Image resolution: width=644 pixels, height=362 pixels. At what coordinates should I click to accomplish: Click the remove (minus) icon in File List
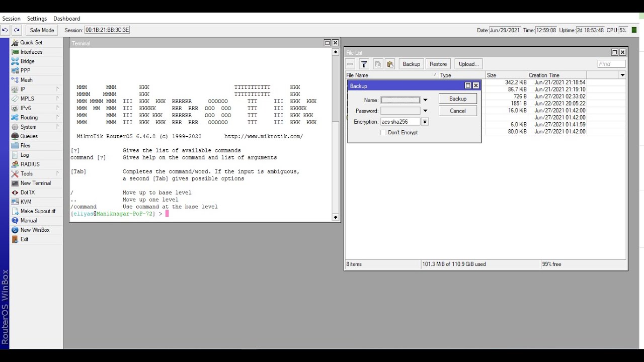coord(350,64)
